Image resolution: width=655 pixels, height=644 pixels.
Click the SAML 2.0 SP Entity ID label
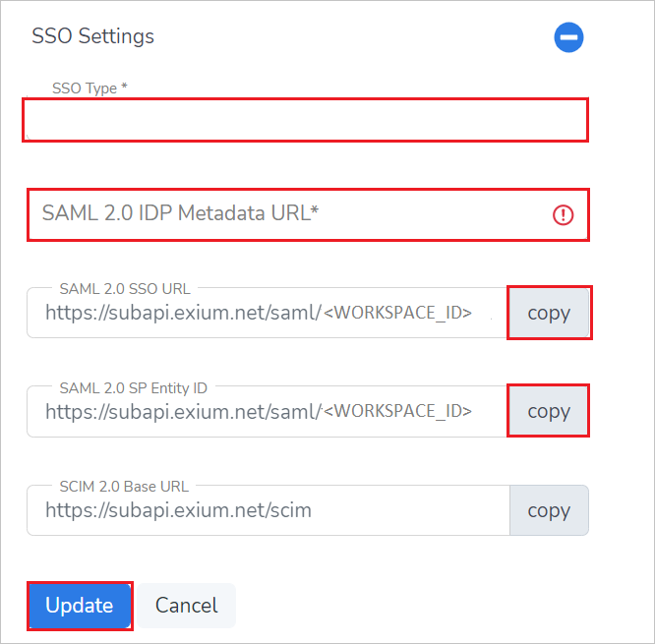(x=134, y=387)
